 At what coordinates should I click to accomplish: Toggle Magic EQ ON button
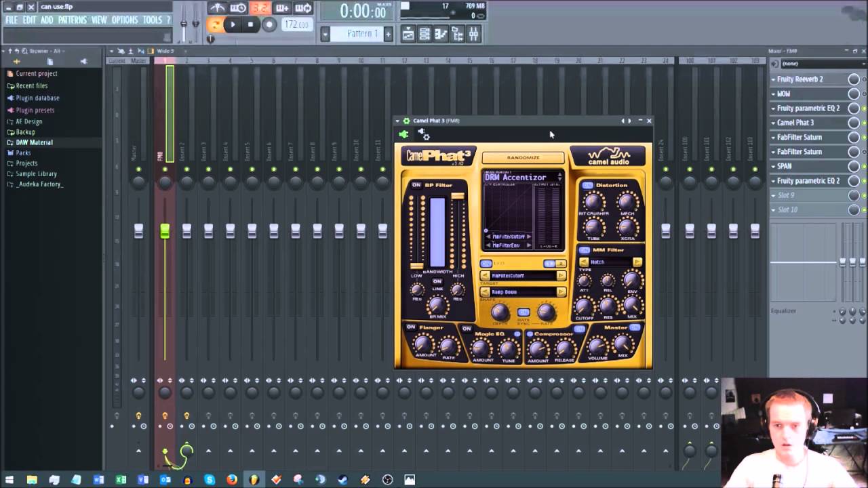click(x=467, y=329)
